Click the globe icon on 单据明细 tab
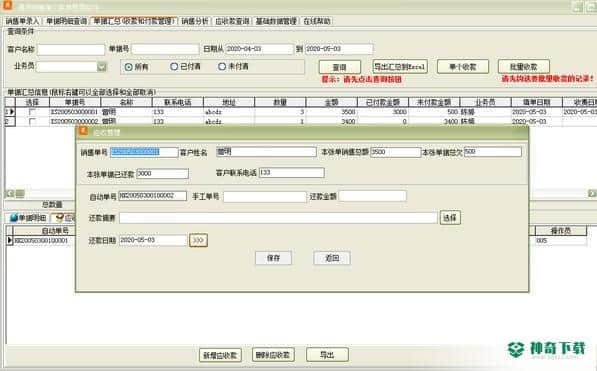The height and width of the screenshot is (371, 597). pos(14,218)
